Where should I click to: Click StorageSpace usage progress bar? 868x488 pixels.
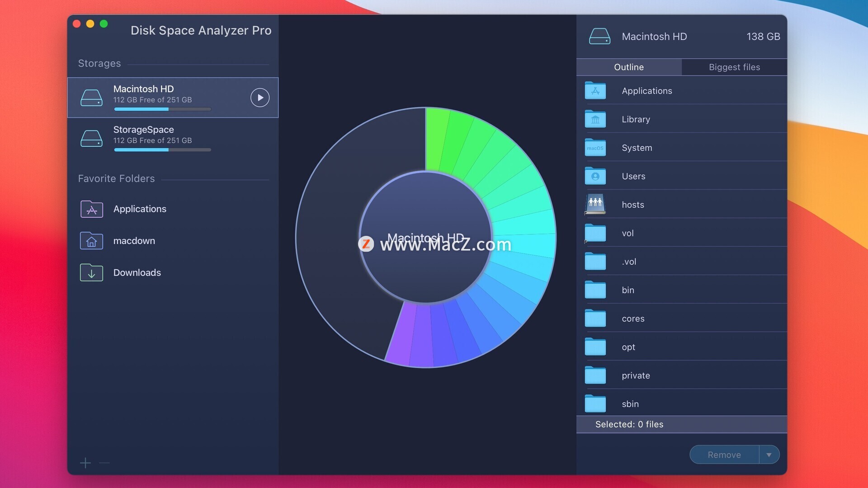click(x=162, y=150)
